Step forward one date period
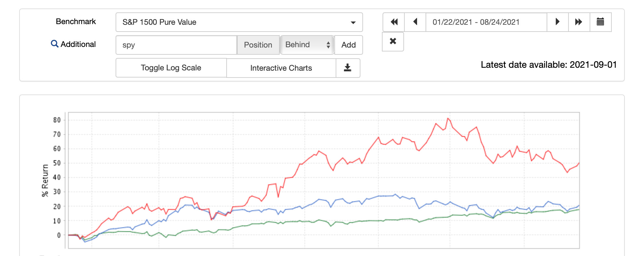This screenshot has width=644, height=256. (x=557, y=22)
